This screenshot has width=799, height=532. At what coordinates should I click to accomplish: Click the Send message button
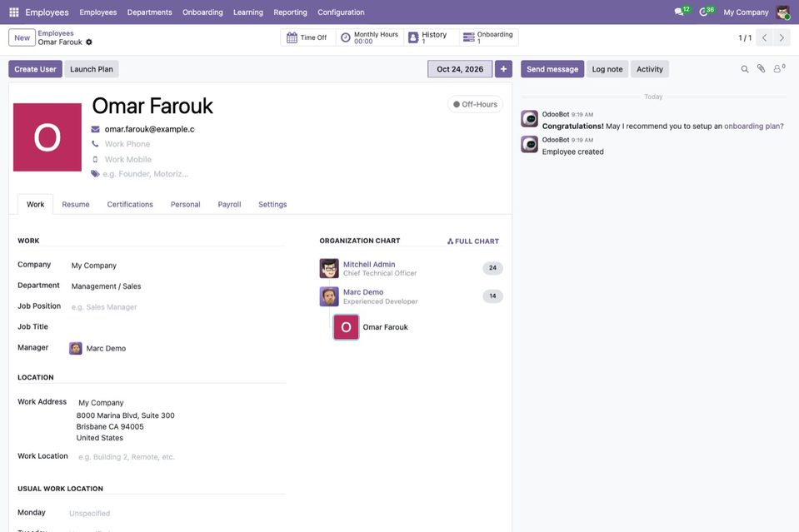(x=552, y=69)
